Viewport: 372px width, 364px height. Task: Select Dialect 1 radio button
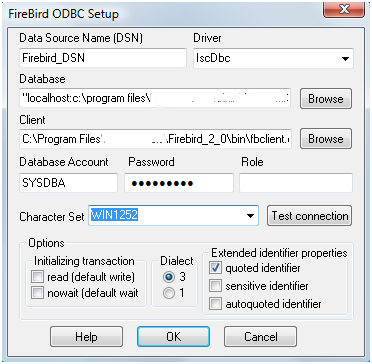point(169,293)
